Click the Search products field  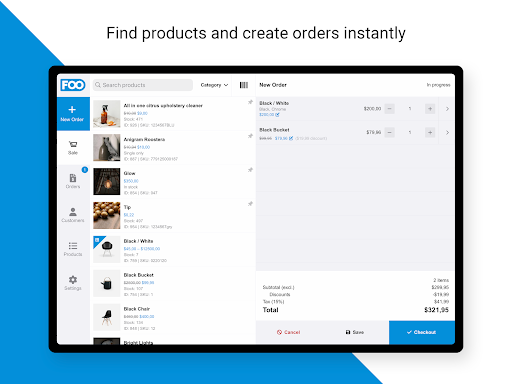(143, 85)
